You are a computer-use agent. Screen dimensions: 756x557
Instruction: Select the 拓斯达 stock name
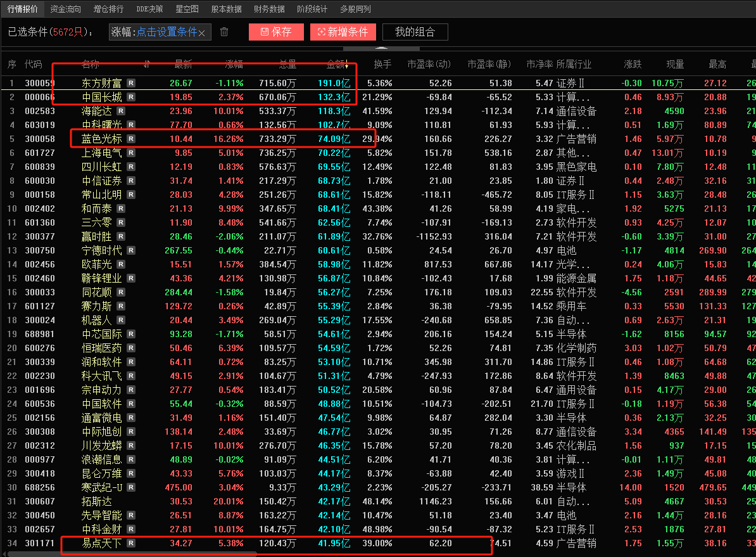96,501
